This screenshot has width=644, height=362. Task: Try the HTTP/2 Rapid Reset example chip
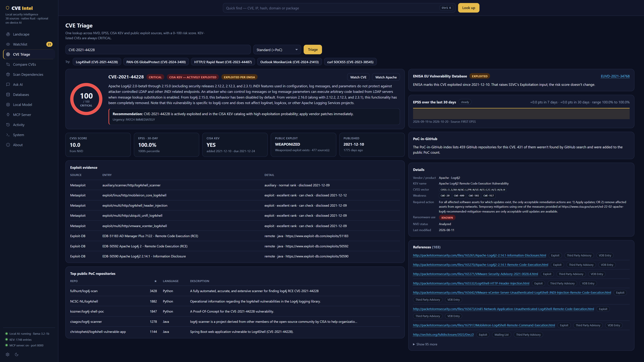pyautogui.click(x=223, y=62)
